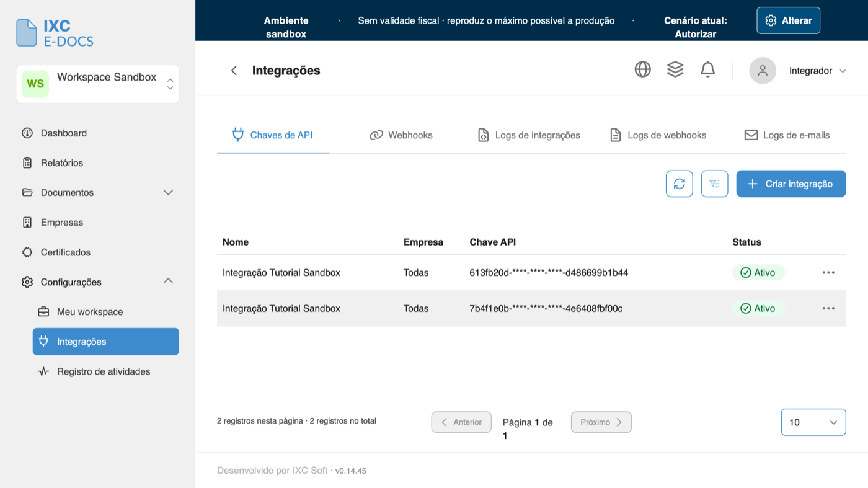
Task: Click the Certificados badge icon
Action: 27,252
